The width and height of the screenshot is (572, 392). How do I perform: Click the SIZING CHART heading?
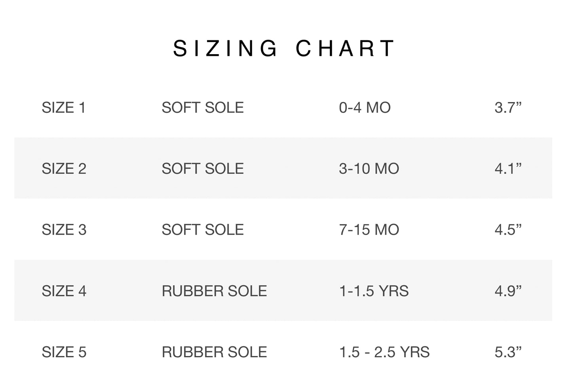point(284,49)
